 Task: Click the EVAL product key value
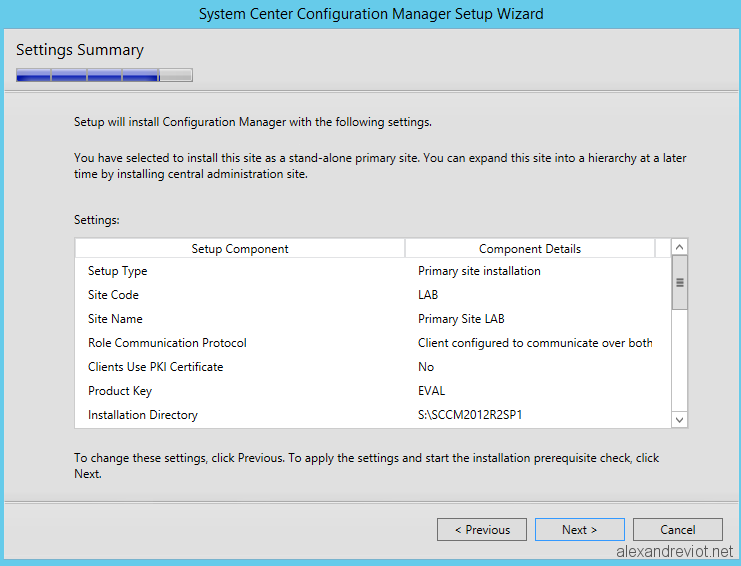coord(431,391)
